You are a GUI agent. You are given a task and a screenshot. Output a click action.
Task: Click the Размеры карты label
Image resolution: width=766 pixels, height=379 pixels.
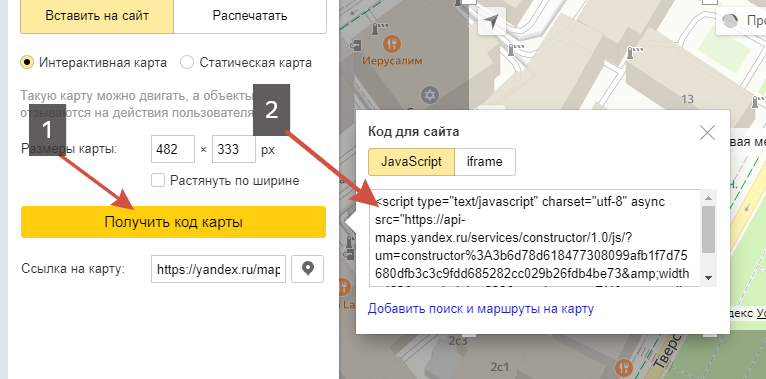(69, 149)
